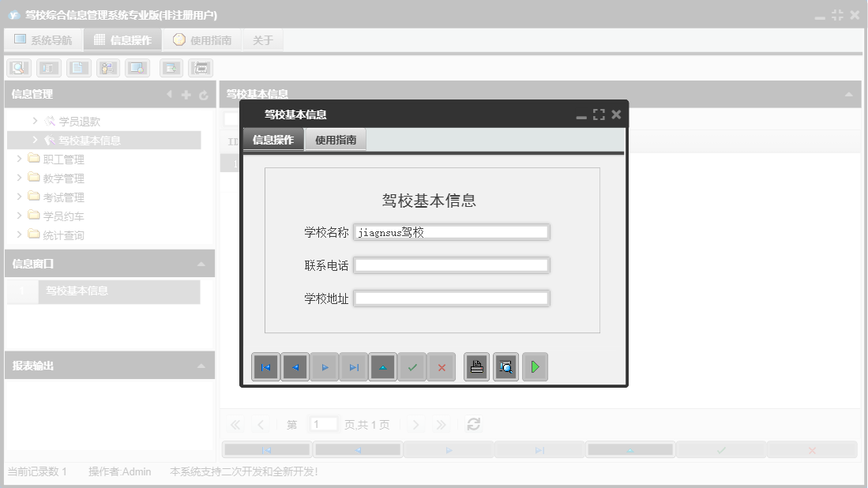
Task: Click the green execute arrow icon
Action: point(535,366)
